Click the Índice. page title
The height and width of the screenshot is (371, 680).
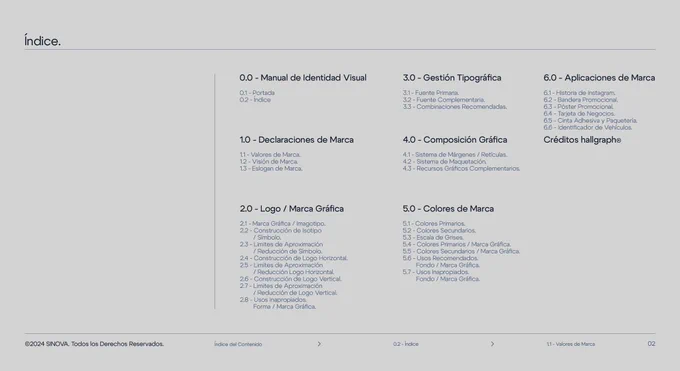(x=42, y=41)
